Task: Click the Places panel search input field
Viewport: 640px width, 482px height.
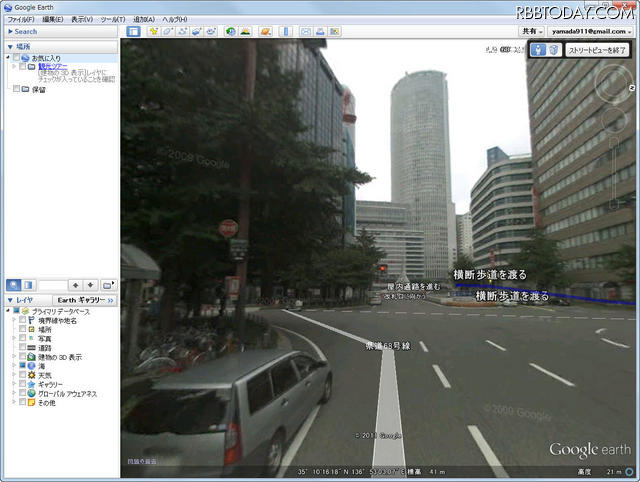Action: pyautogui.click(x=52, y=285)
